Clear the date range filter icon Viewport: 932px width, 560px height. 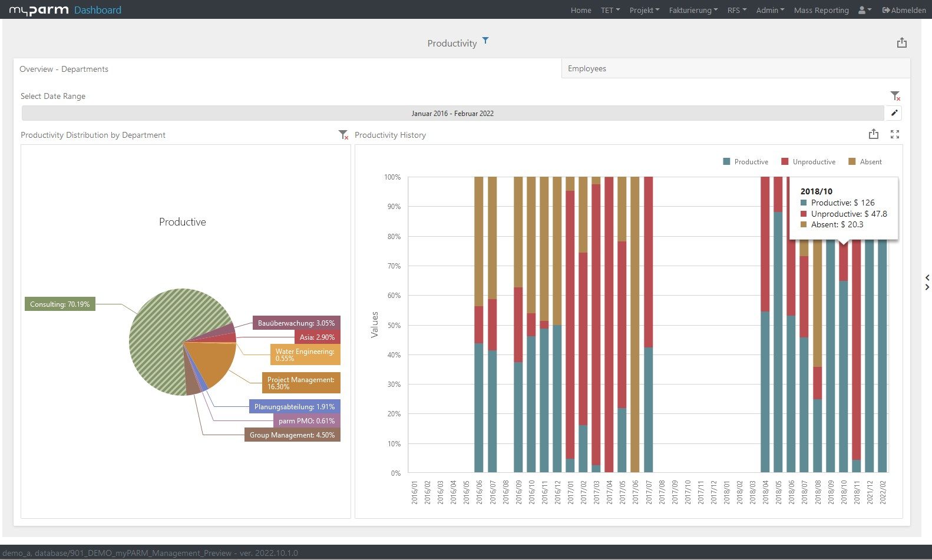click(x=895, y=96)
